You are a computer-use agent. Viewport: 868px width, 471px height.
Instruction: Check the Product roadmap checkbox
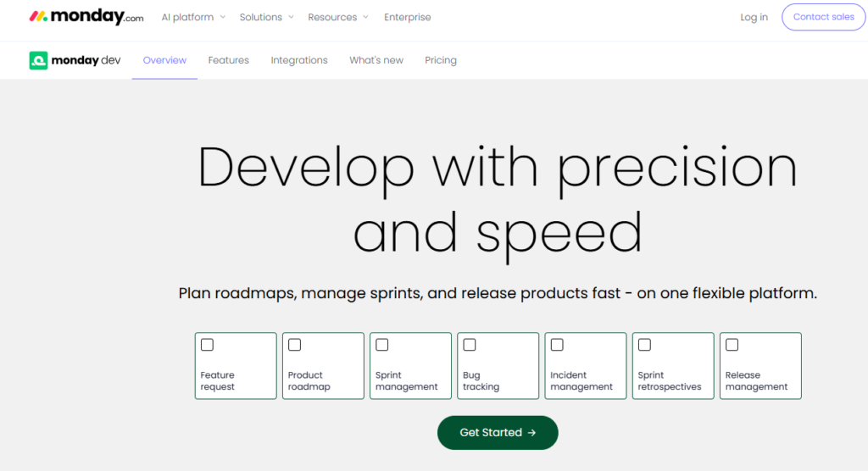coord(294,345)
